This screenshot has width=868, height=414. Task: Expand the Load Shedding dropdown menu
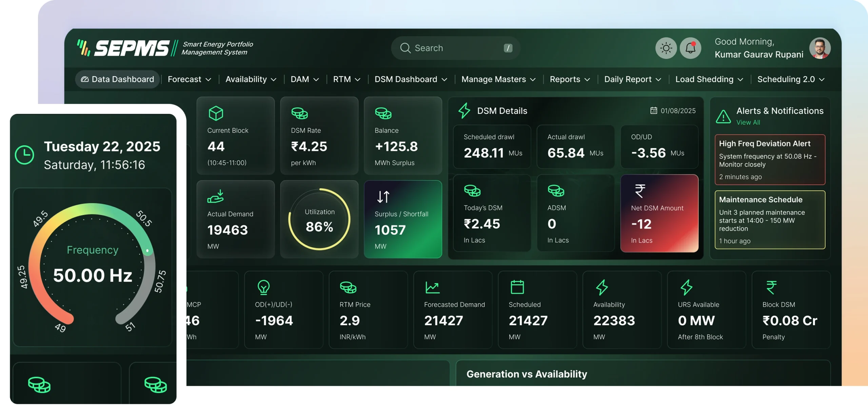pos(709,79)
